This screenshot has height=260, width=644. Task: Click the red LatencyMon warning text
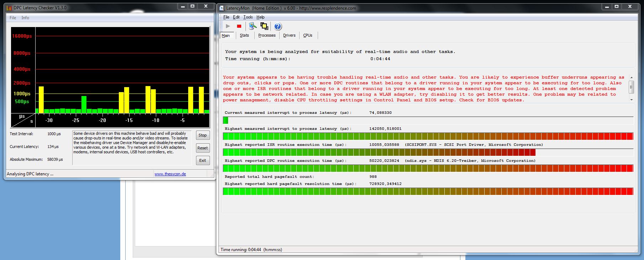tap(423, 89)
